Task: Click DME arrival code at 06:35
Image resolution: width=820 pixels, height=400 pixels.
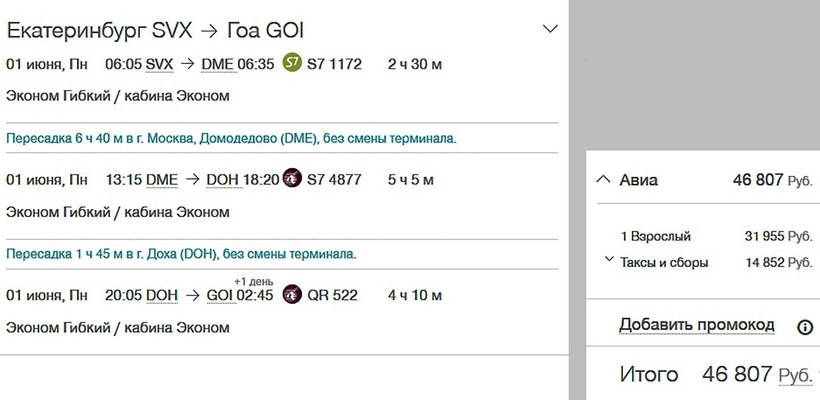Action: coord(217,64)
